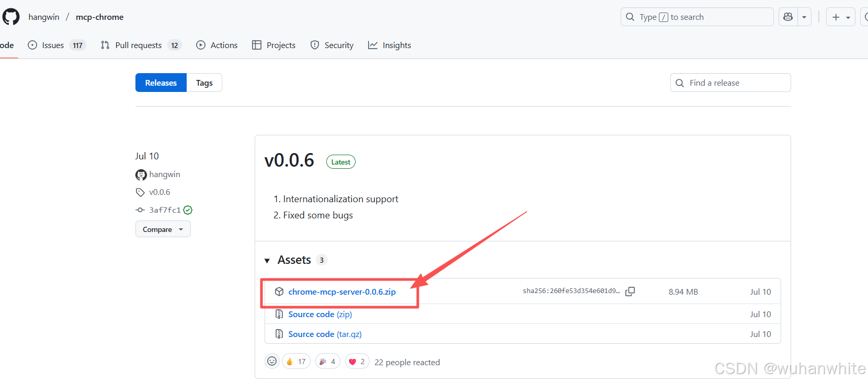The height and width of the screenshot is (384, 868).
Task: Switch to the Security tab
Action: (x=332, y=45)
